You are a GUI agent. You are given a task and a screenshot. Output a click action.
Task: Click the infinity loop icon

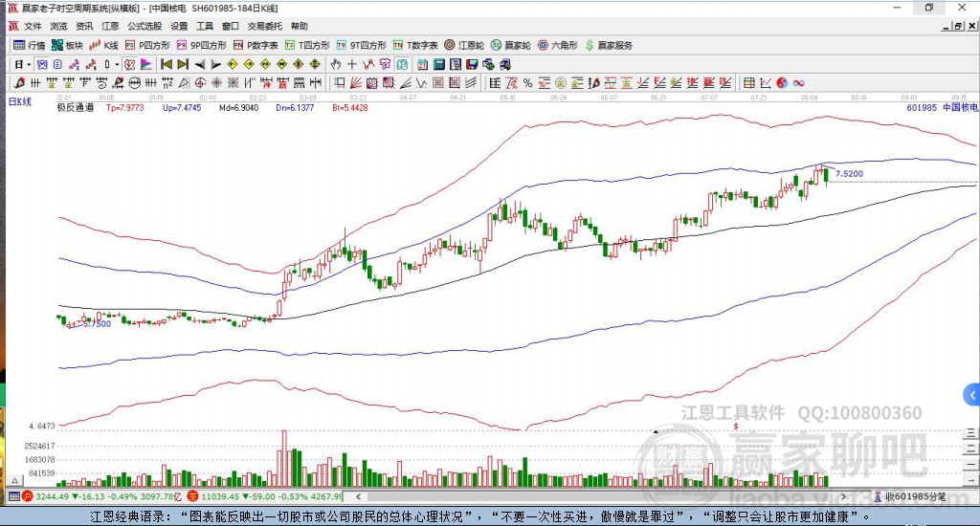(799, 83)
